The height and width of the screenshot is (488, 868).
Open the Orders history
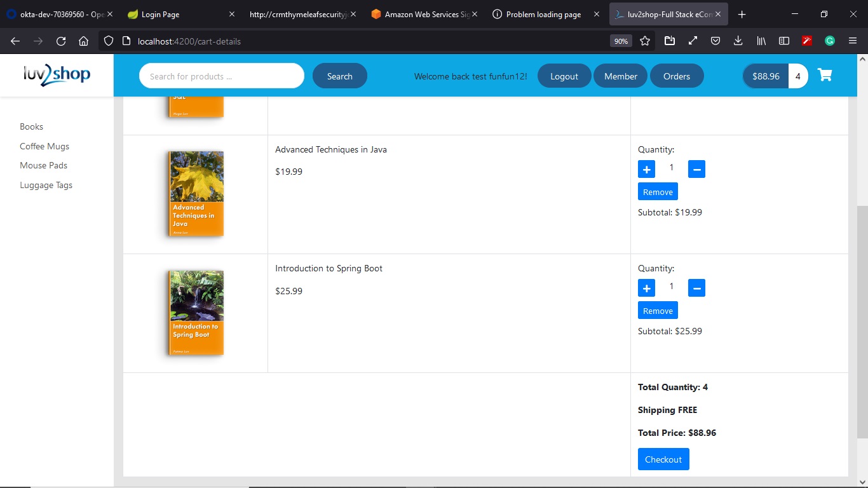(677, 76)
